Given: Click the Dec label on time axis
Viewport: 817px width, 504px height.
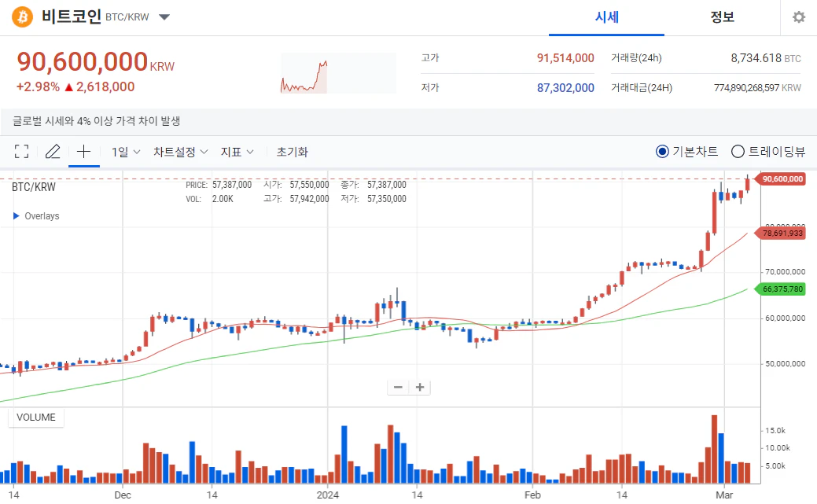Looking at the screenshot, I should click(x=123, y=495).
